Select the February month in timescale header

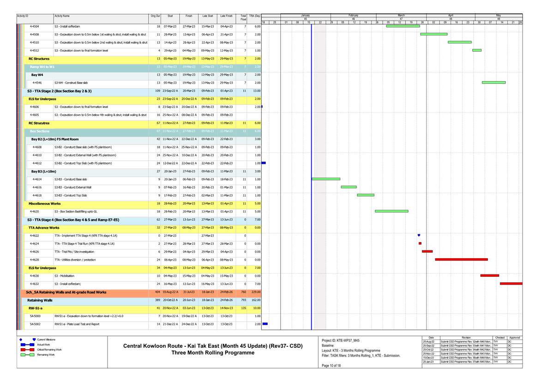point(353,16)
